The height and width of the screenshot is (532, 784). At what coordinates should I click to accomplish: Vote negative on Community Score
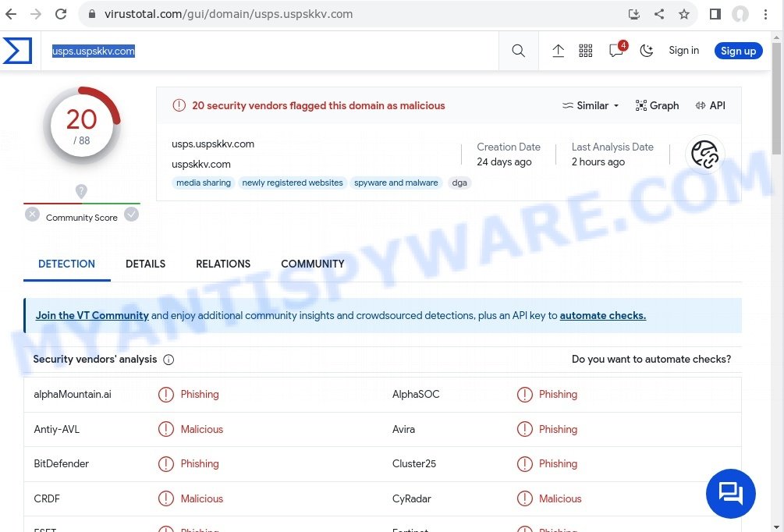(33, 215)
